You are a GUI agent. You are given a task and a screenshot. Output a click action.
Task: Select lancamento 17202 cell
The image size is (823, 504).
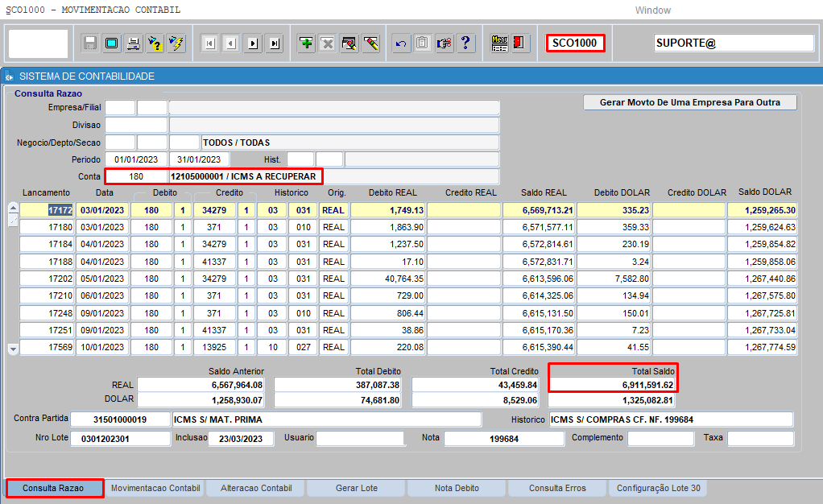point(47,279)
